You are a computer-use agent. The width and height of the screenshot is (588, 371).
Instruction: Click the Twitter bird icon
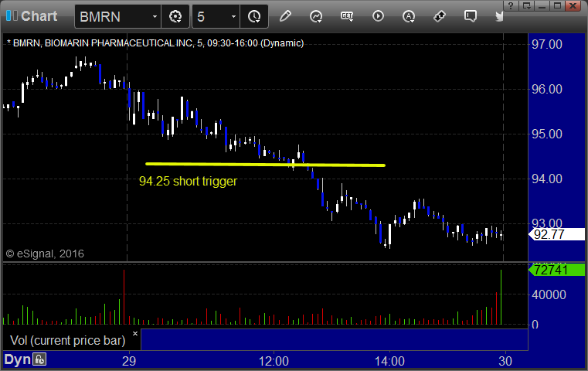tap(499, 16)
